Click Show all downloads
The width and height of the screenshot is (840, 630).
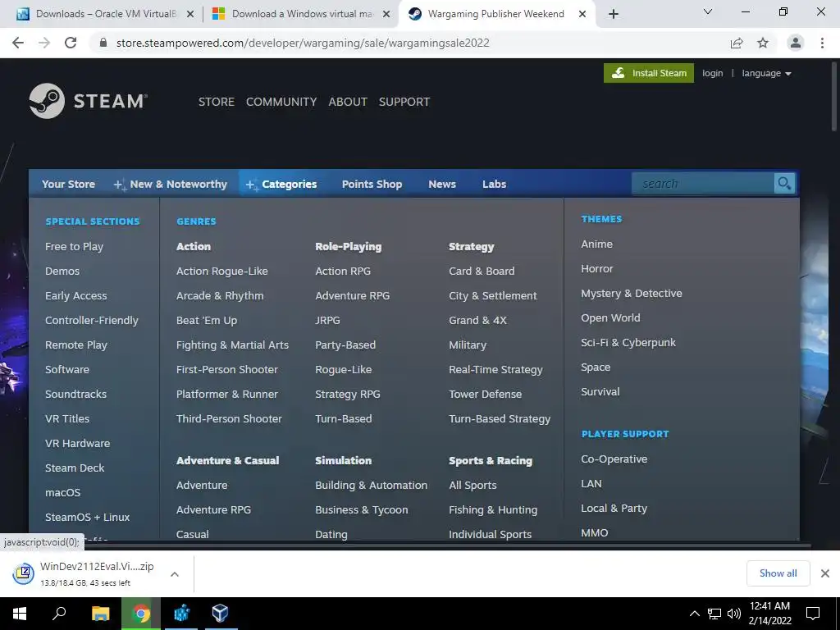(x=778, y=573)
